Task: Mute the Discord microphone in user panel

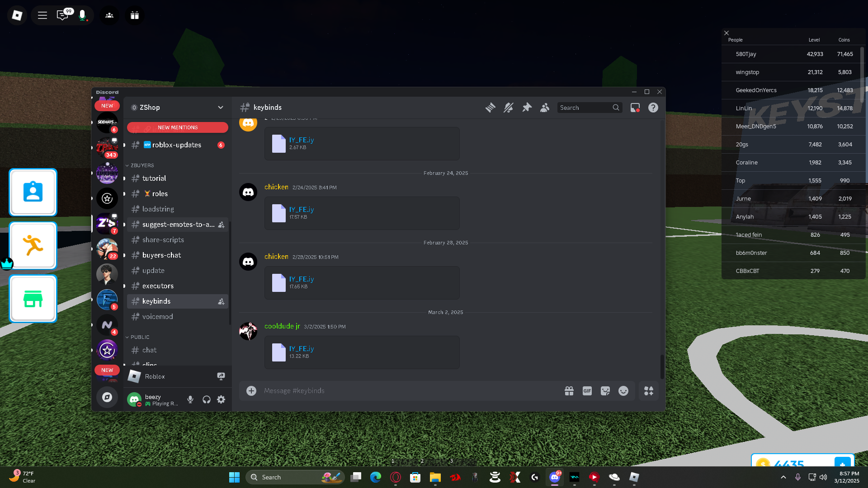Action: click(x=190, y=399)
